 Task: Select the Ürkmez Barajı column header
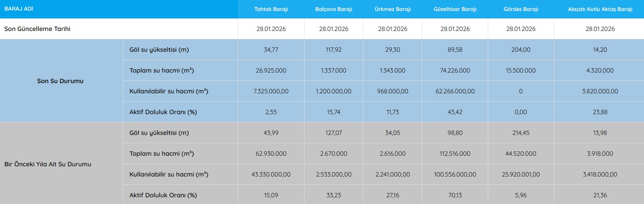point(392,9)
